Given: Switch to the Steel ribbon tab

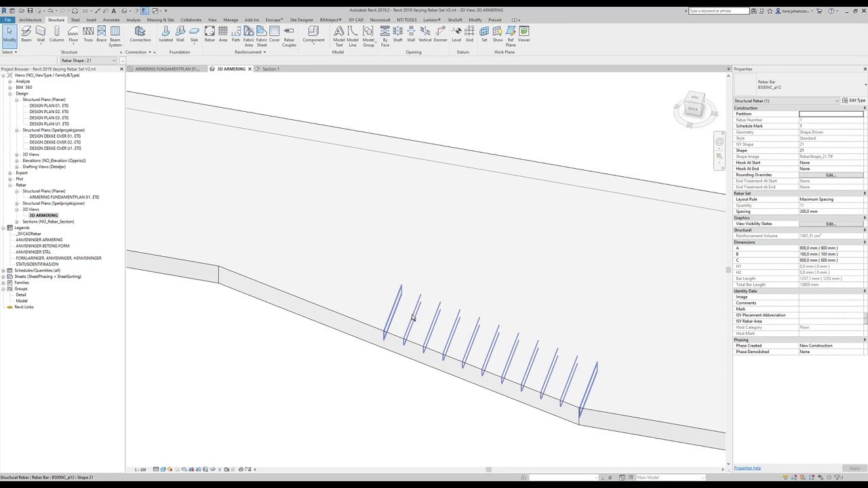Looking at the screenshot, I should pos(75,20).
